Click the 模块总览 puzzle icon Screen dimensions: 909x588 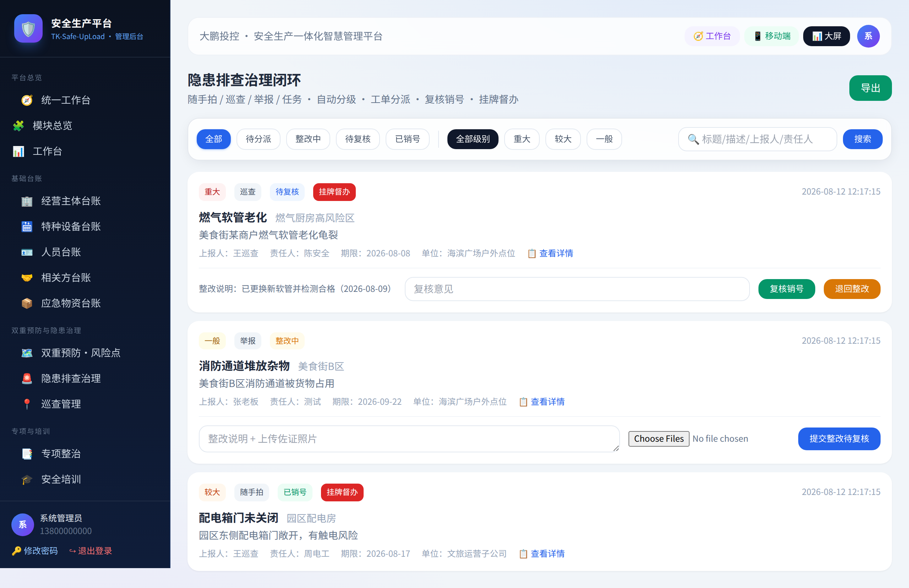pos(18,126)
